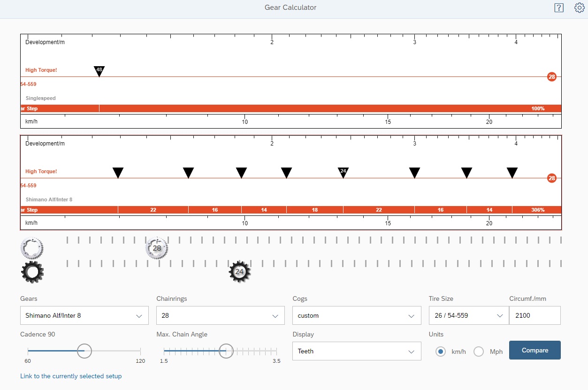Click the 24 gear marker in Shimano chart

(x=343, y=172)
